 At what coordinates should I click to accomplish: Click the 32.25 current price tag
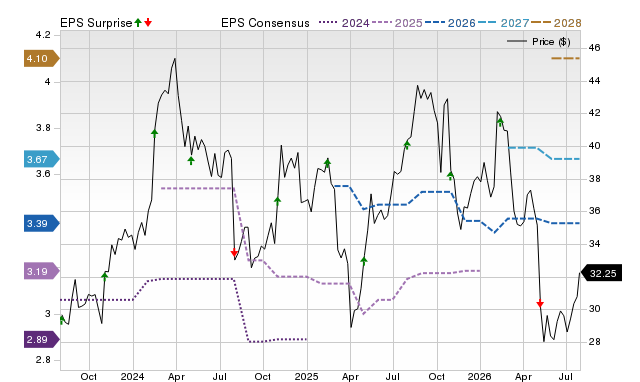pos(601,273)
